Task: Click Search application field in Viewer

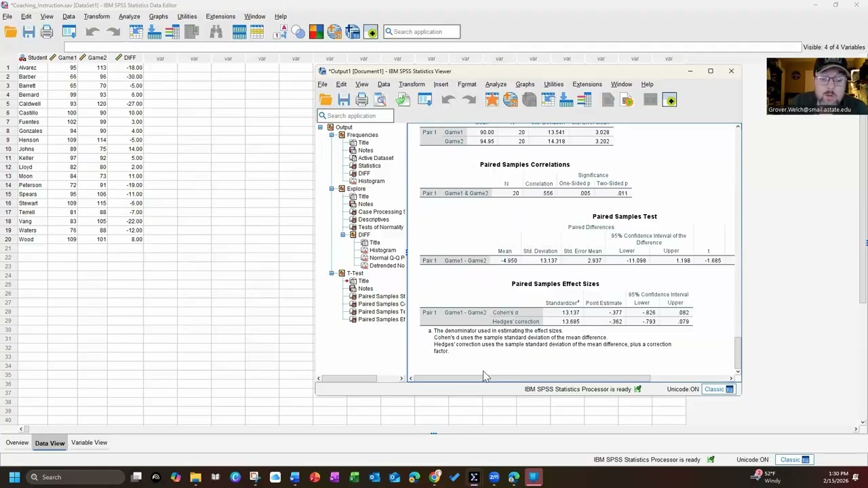Action: pos(355,116)
